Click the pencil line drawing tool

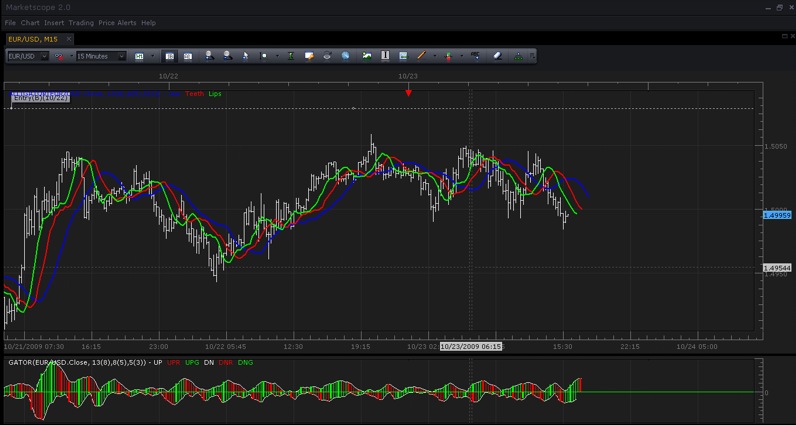coord(420,56)
